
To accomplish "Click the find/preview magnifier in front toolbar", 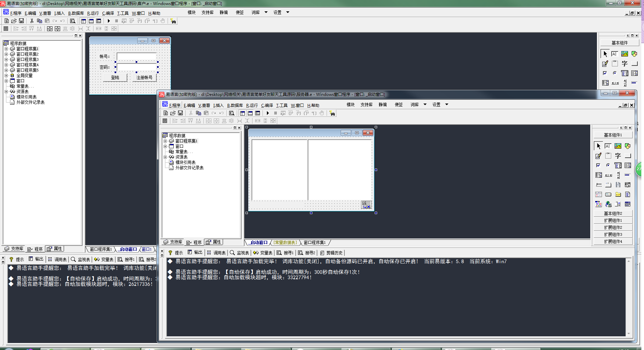I will click(231, 113).
